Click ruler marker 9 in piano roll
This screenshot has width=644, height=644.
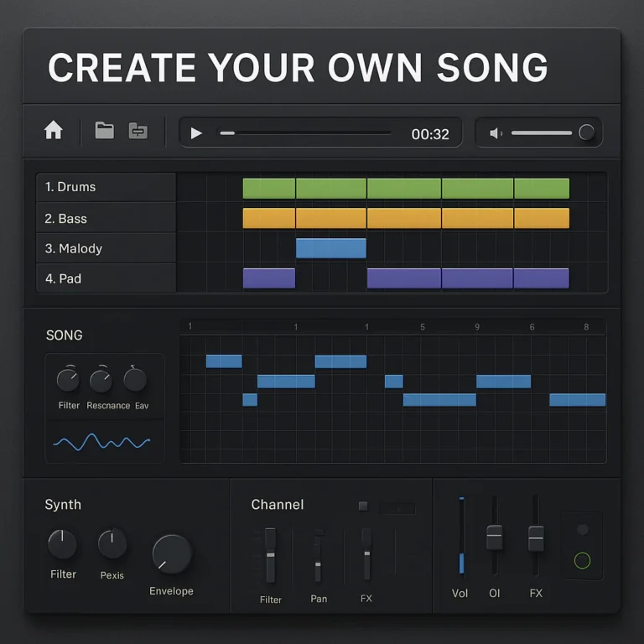(477, 327)
